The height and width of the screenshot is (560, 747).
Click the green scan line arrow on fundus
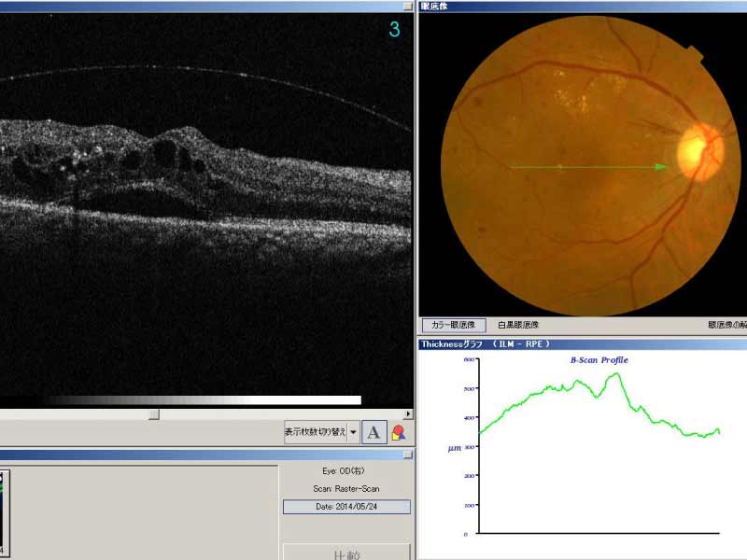coord(588,167)
